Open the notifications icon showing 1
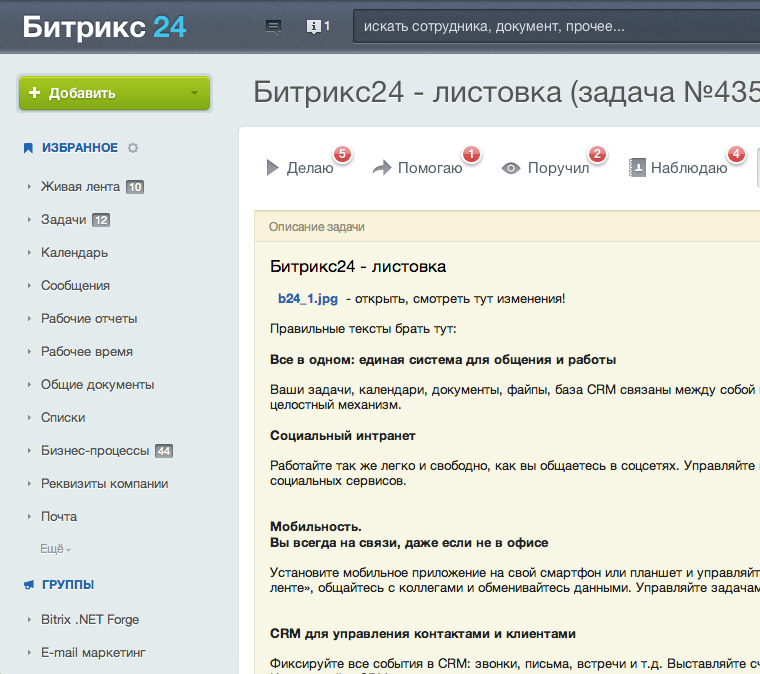Viewport: 760px width, 674px height. (x=318, y=26)
